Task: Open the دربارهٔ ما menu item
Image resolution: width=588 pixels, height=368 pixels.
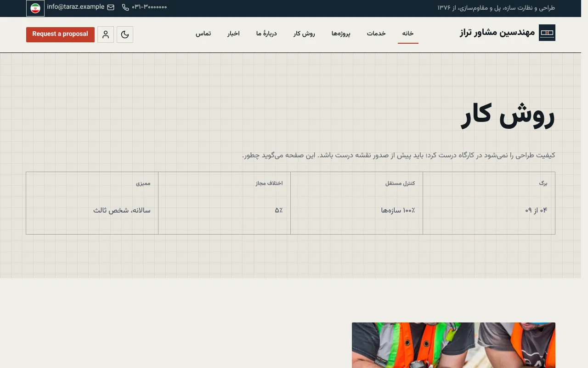Action: (266, 34)
